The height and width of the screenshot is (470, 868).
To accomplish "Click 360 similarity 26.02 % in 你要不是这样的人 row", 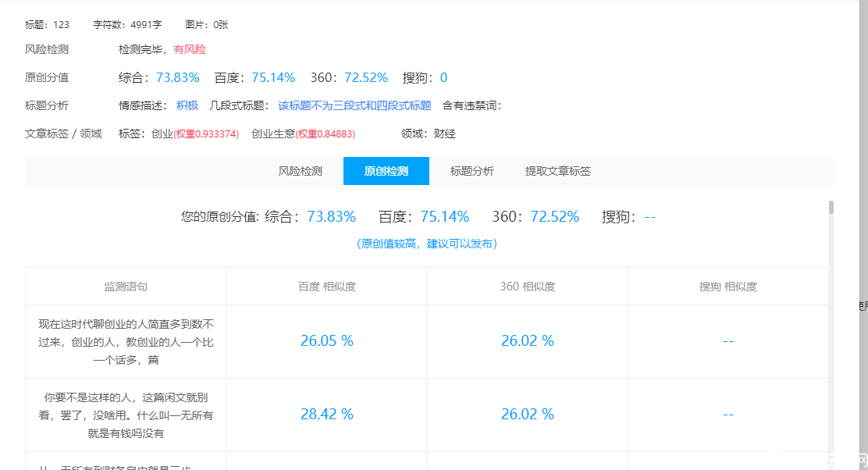I will click(x=528, y=414).
